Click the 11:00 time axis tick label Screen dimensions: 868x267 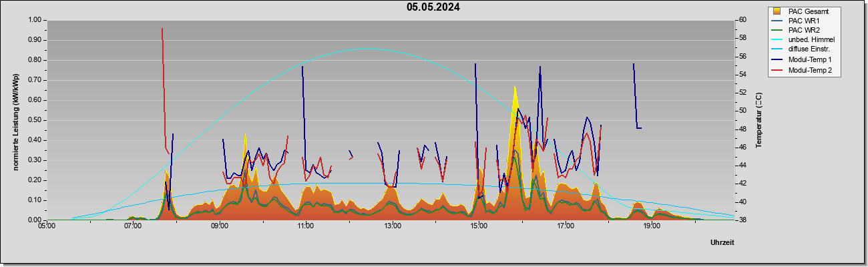[x=306, y=226]
